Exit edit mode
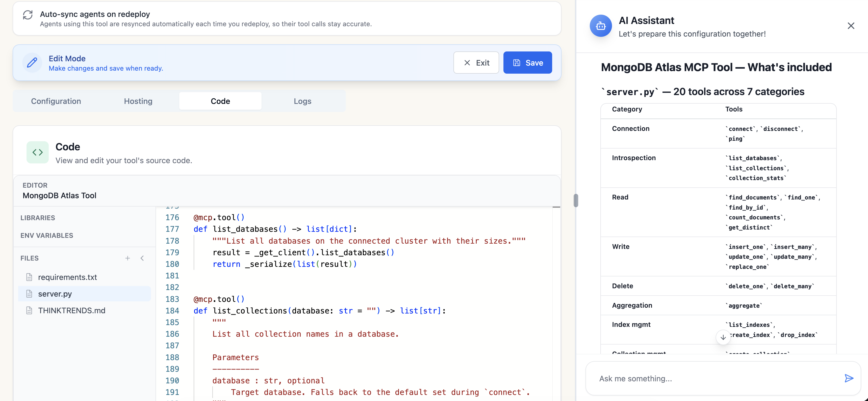The image size is (868, 401). click(476, 63)
